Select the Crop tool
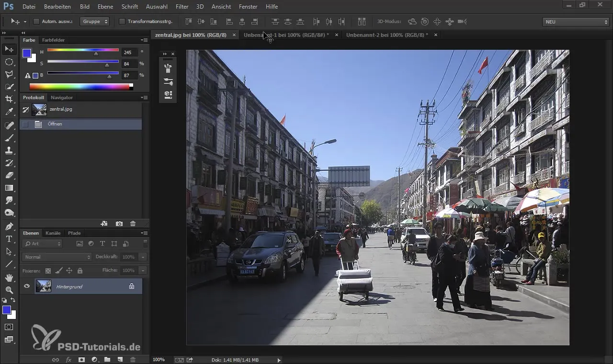 pos(9,99)
